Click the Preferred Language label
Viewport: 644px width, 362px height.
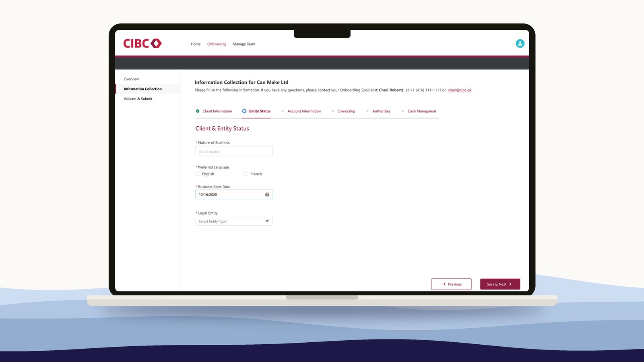(x=213, y=167)
